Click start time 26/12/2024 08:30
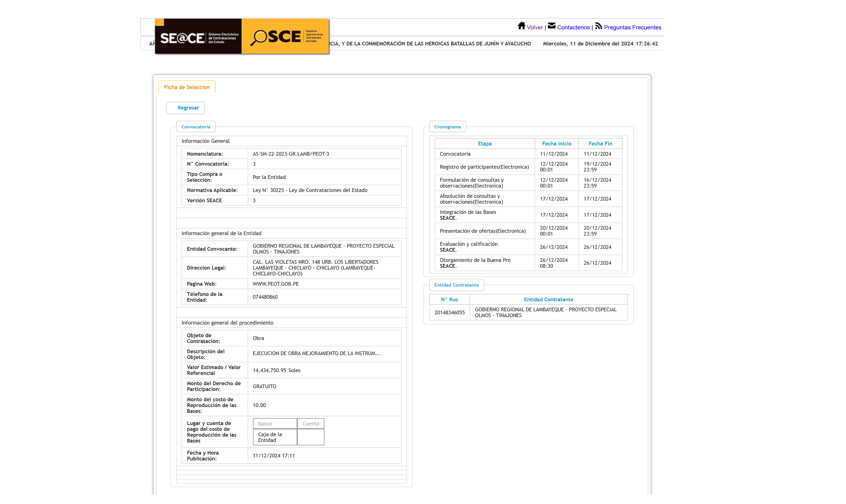The height and width of the screenshot is (504, 846). pyautogui.click(x=554, y=263)
